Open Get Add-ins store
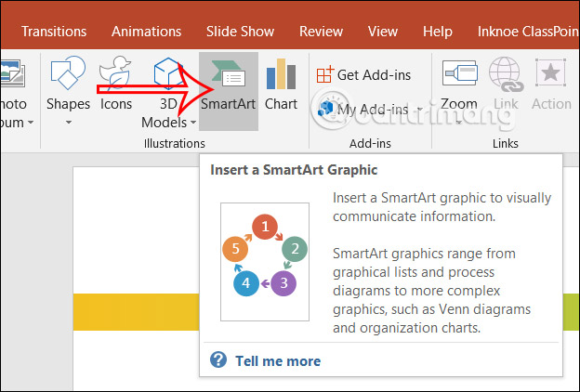The width and height of the screenshot is (580, 392). [x=364, y=75]
